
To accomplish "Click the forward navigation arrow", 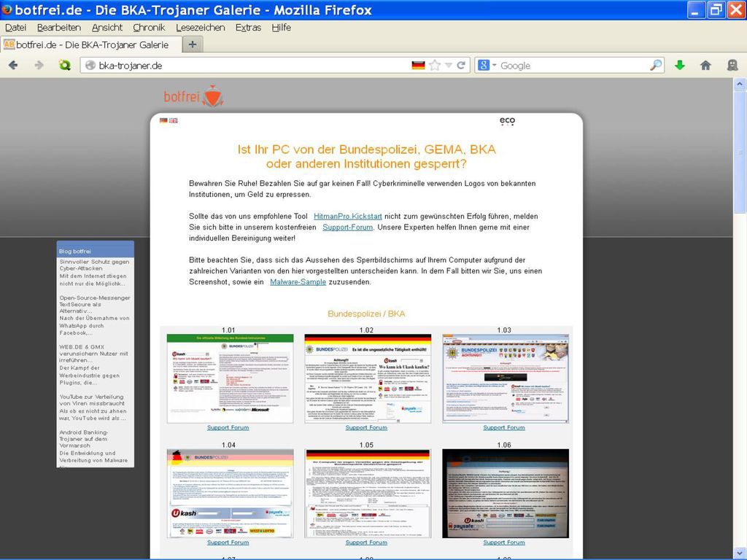I will 39,65.
